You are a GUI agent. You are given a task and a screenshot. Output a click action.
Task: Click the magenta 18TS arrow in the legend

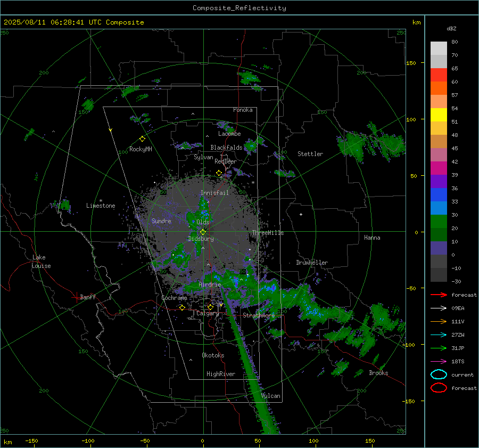point(439,361)
